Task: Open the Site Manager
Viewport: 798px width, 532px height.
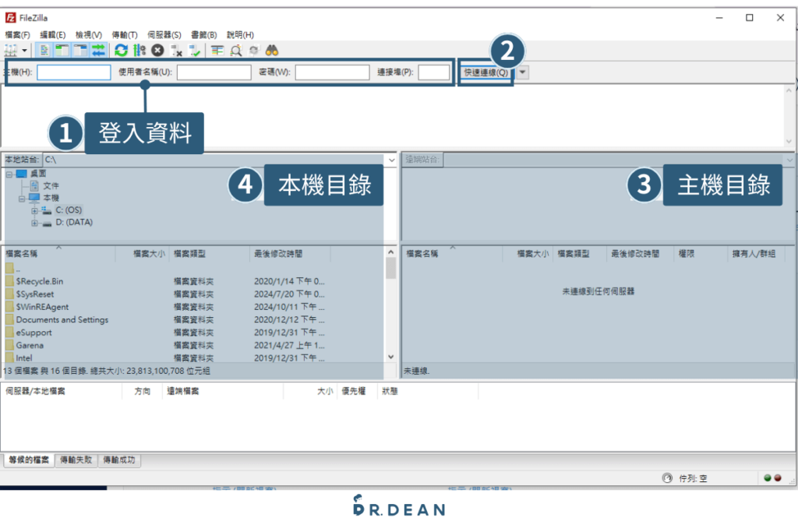Action: click(x=9, y=50)
